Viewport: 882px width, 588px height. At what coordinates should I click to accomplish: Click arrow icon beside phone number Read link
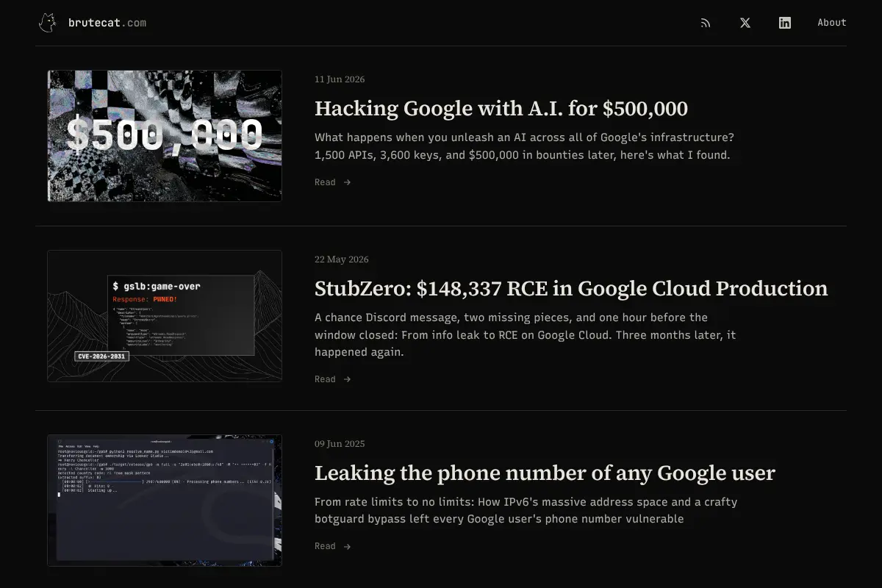click(x=347, y=546)
